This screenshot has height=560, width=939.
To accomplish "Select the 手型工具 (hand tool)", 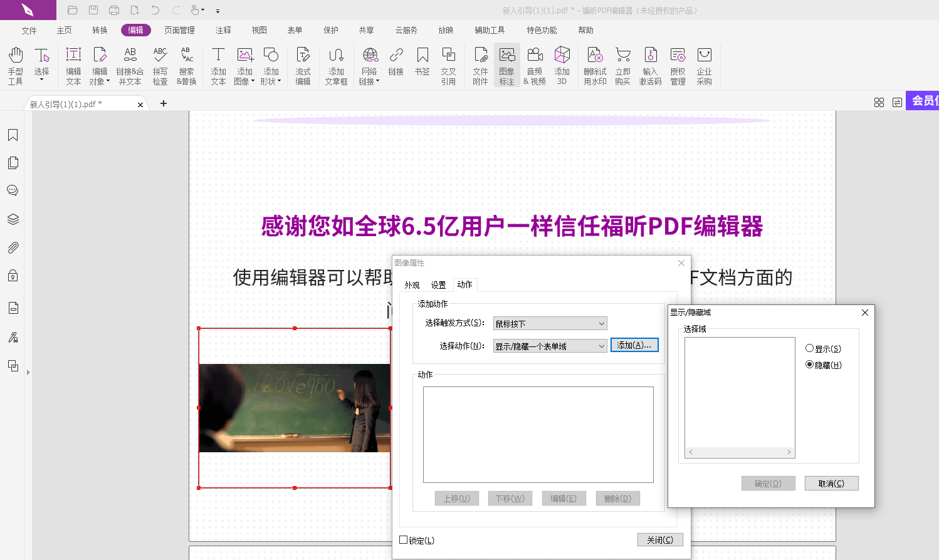I will [14, 65].
